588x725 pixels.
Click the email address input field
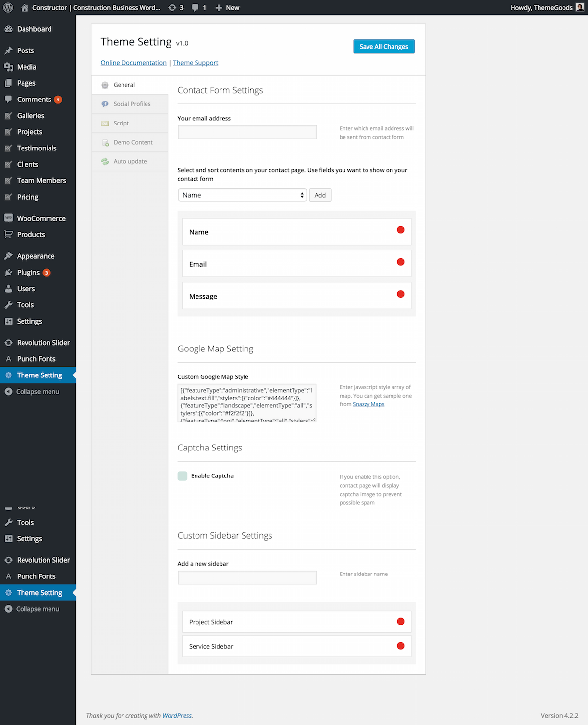(247, 132)
